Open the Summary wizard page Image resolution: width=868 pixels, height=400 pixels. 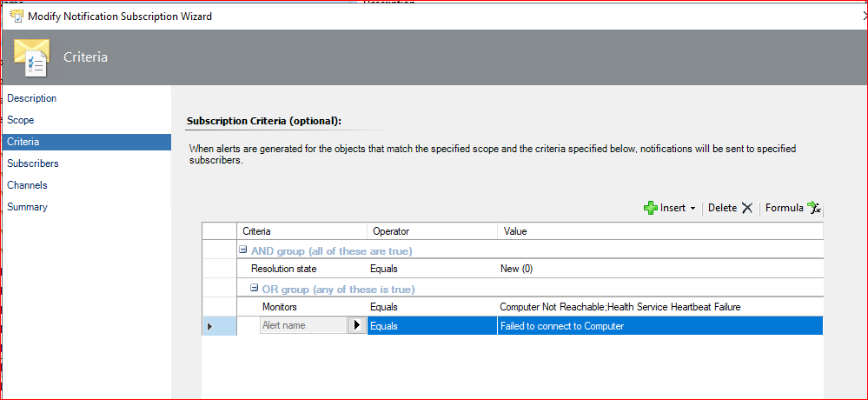[27, 207]
